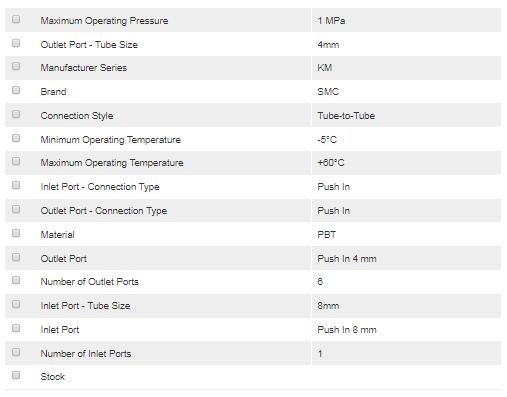Image resolution: width=507 pixels, height=397 pixels.
Task: Tick the Outlet Port - Connection Type checkbox
Action: 16,209
